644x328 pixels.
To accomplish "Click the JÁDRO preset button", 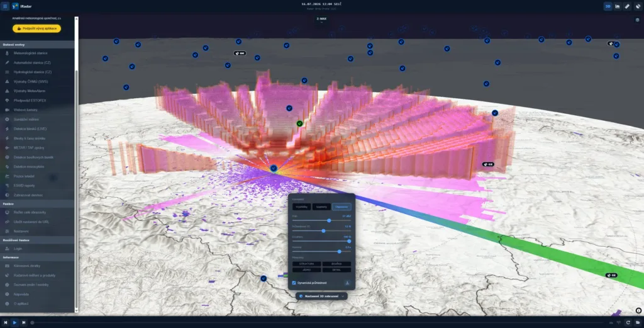I will 306,270.
